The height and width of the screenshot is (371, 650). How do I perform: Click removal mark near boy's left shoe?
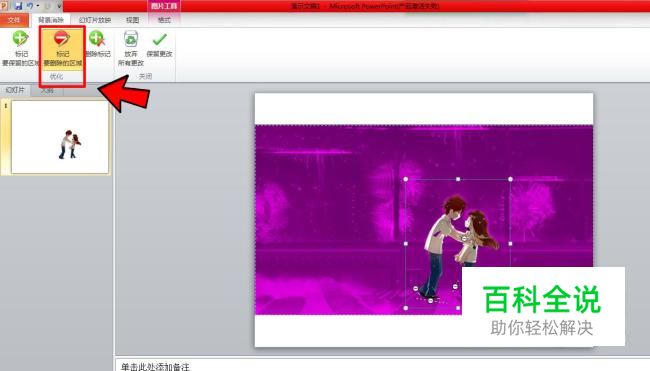(415, 289)
